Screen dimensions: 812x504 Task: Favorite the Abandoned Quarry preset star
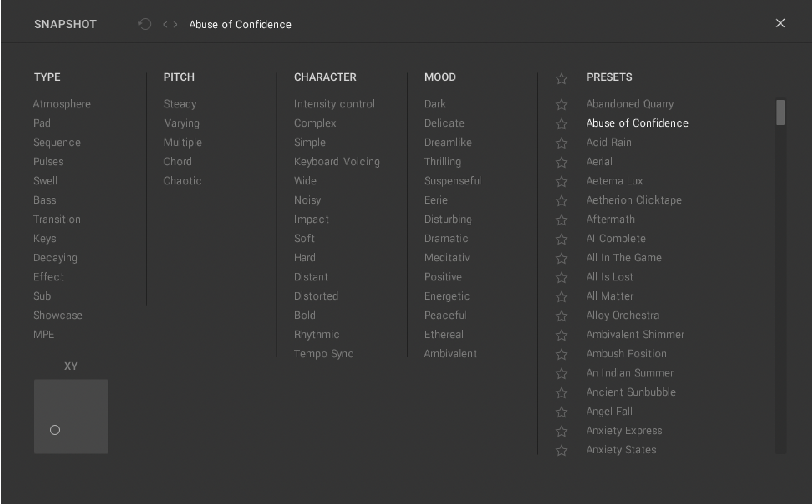[x=561, y=105]
